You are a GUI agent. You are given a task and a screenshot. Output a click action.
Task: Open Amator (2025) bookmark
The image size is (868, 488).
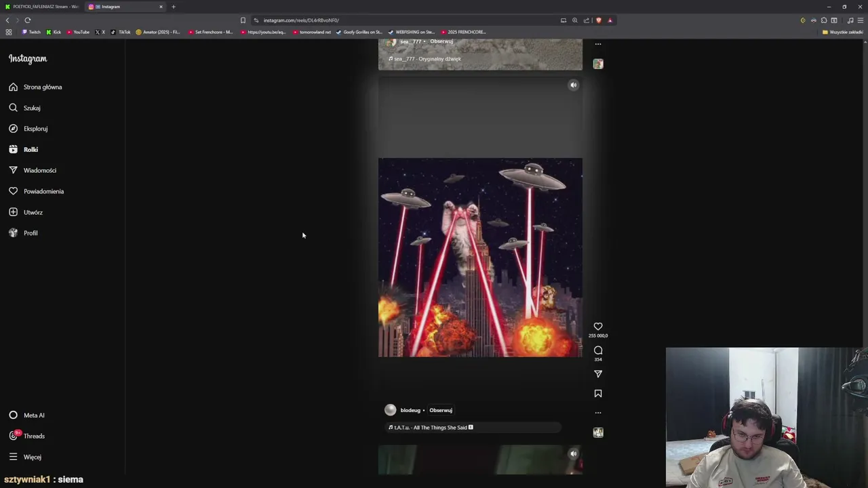tap(158, 32)
